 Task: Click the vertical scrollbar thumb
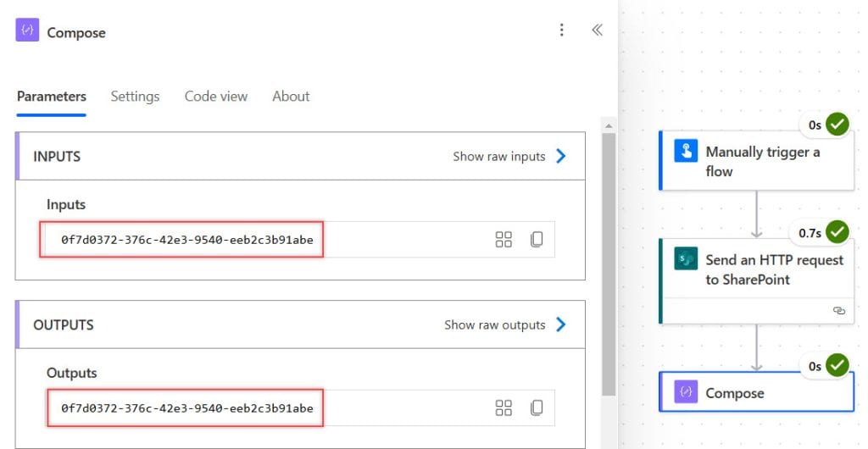point(609,263)
